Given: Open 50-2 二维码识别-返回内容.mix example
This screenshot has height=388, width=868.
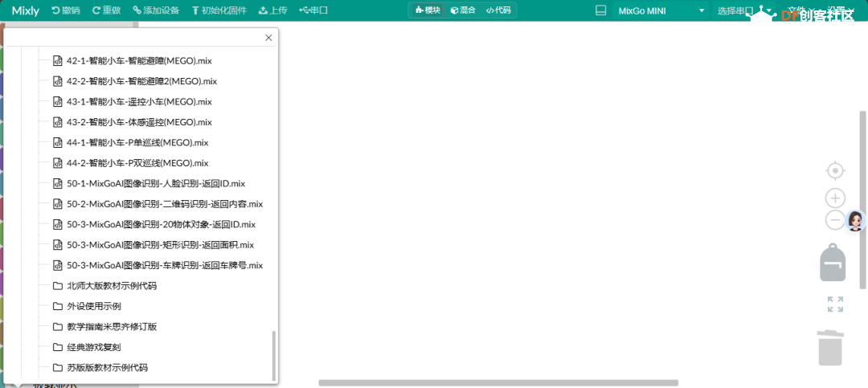Looking at the screenshot, I should coord(165,204).
